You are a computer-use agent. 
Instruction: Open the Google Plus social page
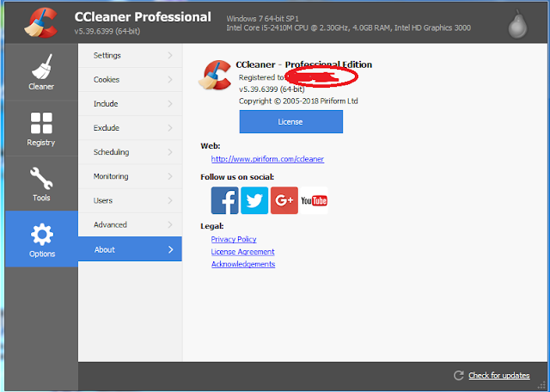coord(284,200)
